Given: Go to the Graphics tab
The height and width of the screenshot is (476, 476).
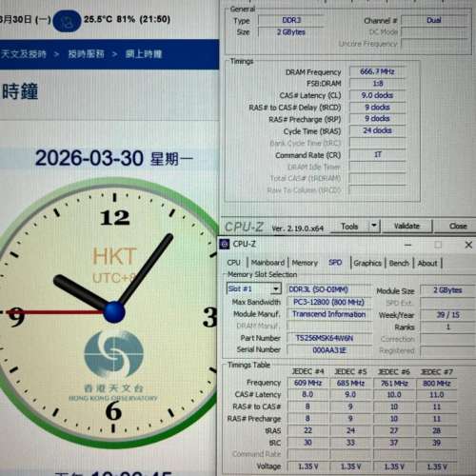Looking at the screenshot, I should coord(367,263).
